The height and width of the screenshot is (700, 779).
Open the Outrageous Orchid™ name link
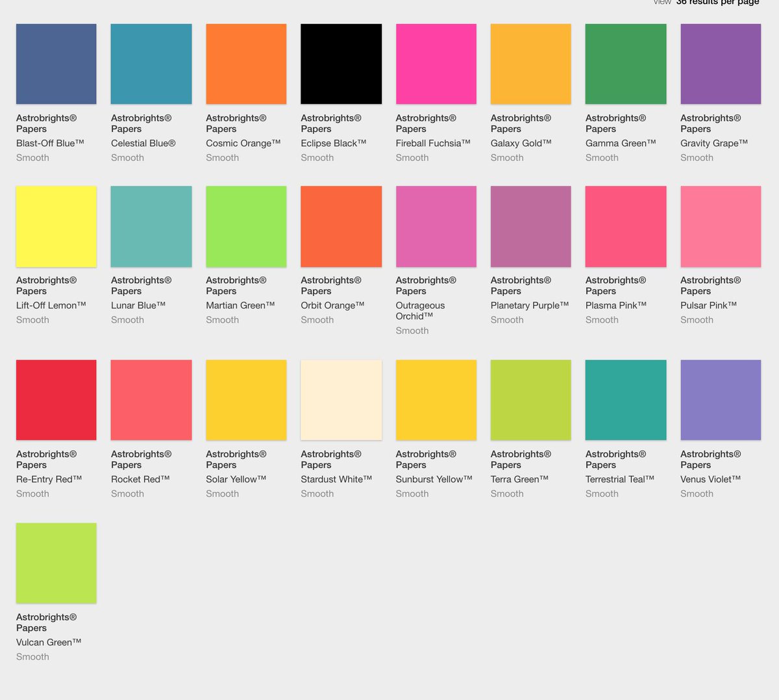point(421,310)
